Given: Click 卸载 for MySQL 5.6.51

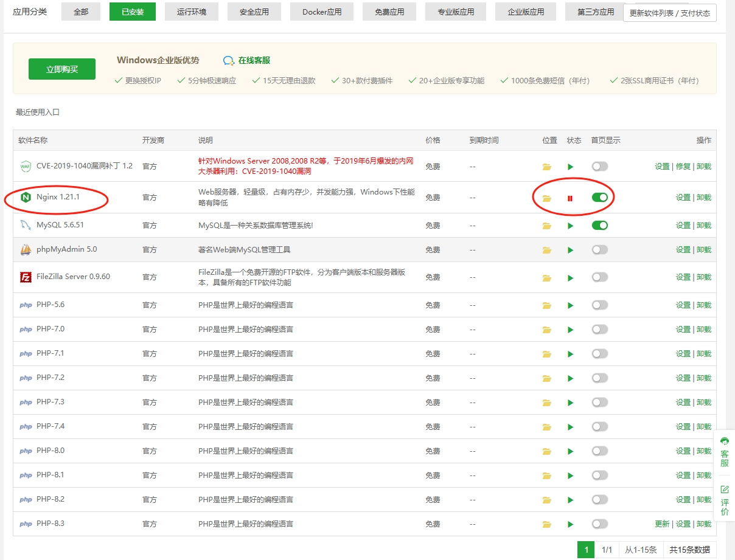Looking at the screenshot, I should 704,226.
